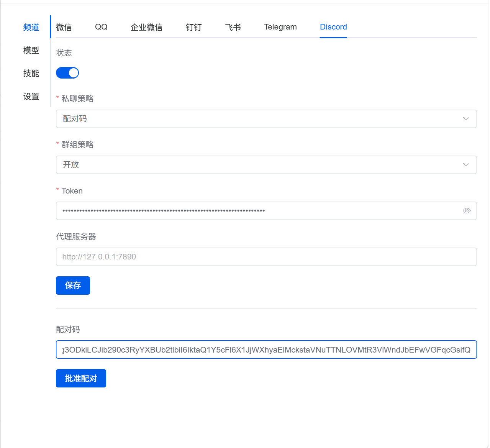Click the 保存 save button

[x=73, y=286]
